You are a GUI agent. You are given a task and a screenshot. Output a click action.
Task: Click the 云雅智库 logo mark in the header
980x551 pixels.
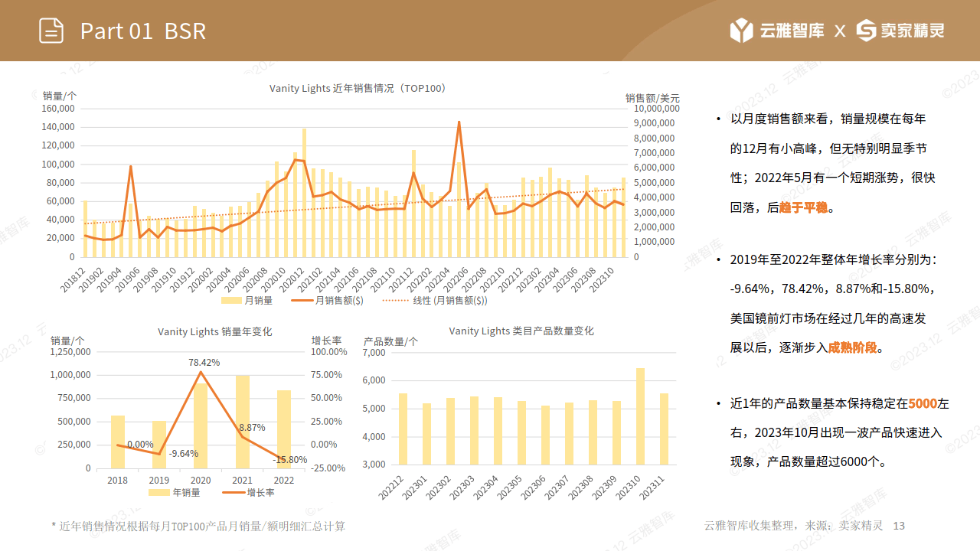(740, 31)
